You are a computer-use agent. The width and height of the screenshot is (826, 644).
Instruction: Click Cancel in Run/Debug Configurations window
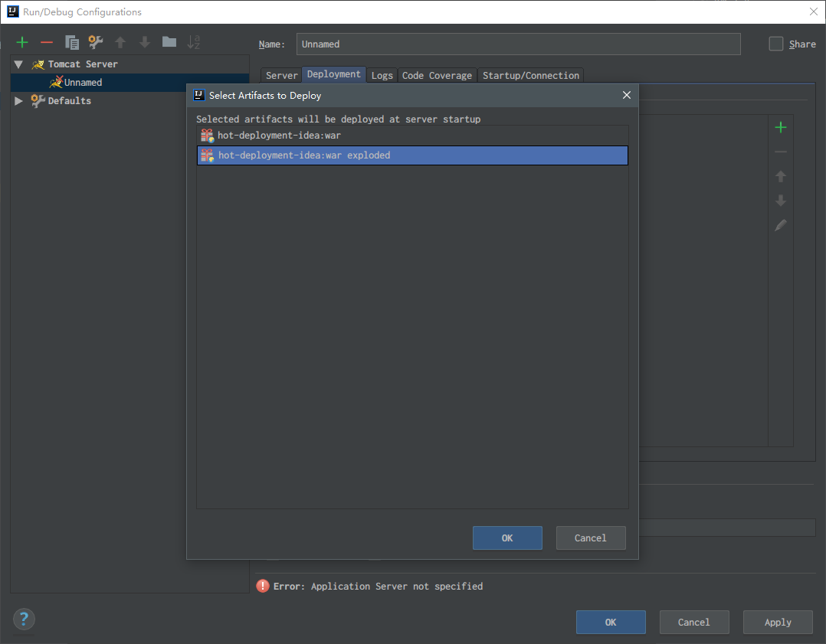tap(693, 622)
